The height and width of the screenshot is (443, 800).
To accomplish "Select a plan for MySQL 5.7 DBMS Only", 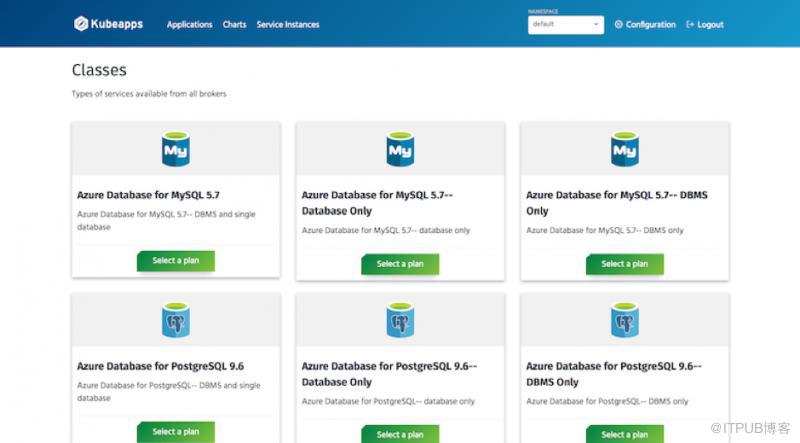I will pyautogui.click(x=624, y=264).
